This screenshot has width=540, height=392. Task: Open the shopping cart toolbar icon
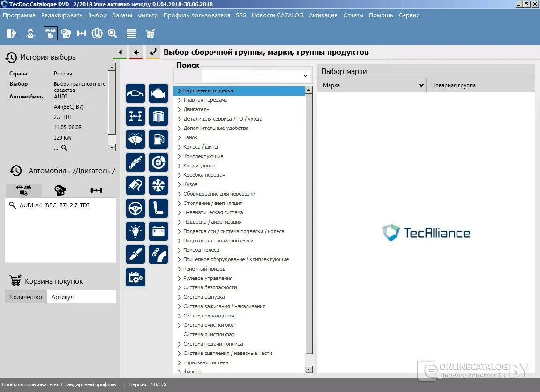pyautogui.click(x=150, y=33)
